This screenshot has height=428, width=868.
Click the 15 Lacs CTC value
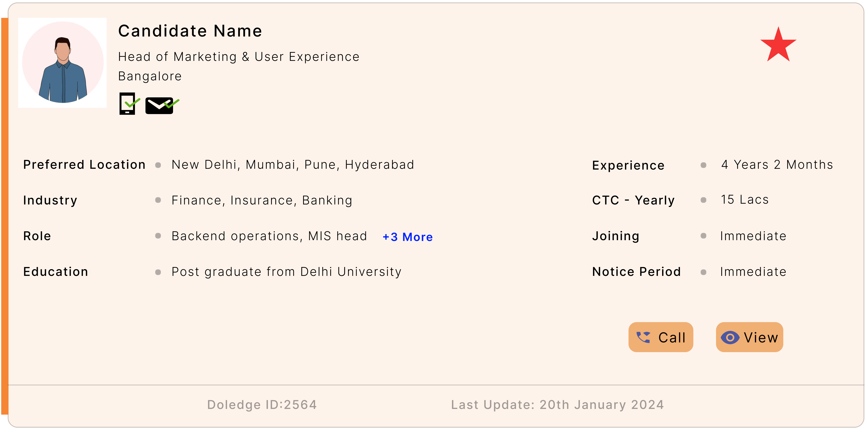pos(745,200)
